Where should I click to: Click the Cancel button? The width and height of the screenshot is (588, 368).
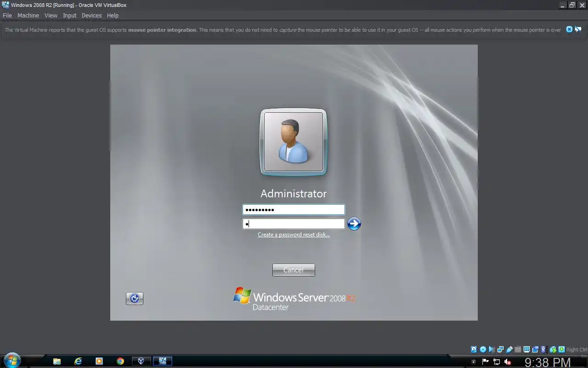pyautogui.click(x=294, y=270)
